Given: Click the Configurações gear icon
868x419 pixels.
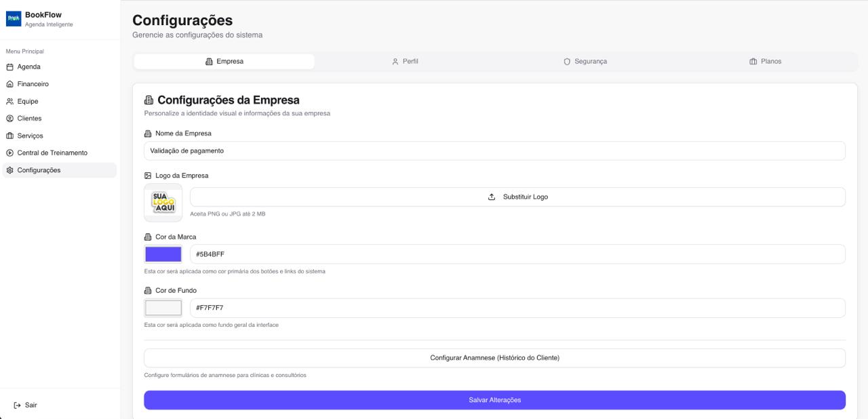Looking at the screenshot, I should 9,170.
